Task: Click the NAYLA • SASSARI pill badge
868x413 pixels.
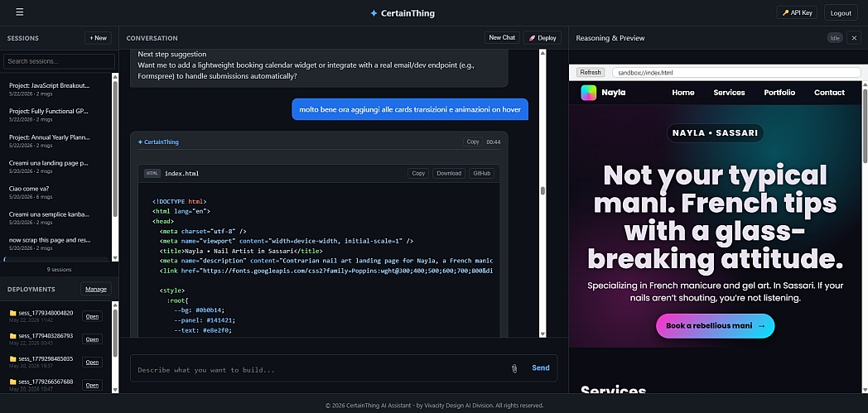Action: coord(716,133)
